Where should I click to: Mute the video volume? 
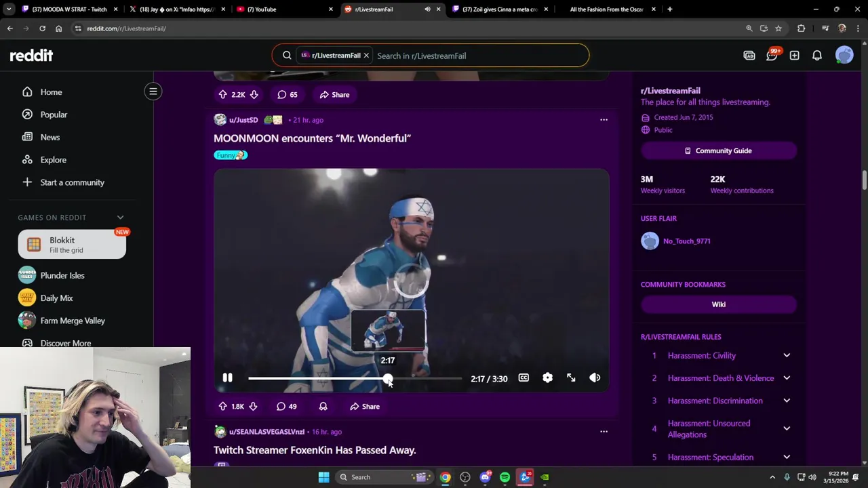coord(595,378)
